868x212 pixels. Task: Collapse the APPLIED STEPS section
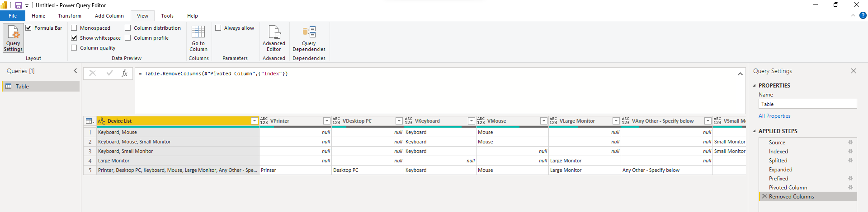pyautogui.click(x=755, y=131)
